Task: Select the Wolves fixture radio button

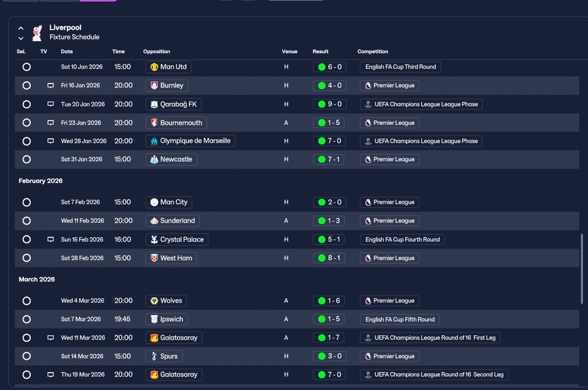Action: [x=27, y=301]
